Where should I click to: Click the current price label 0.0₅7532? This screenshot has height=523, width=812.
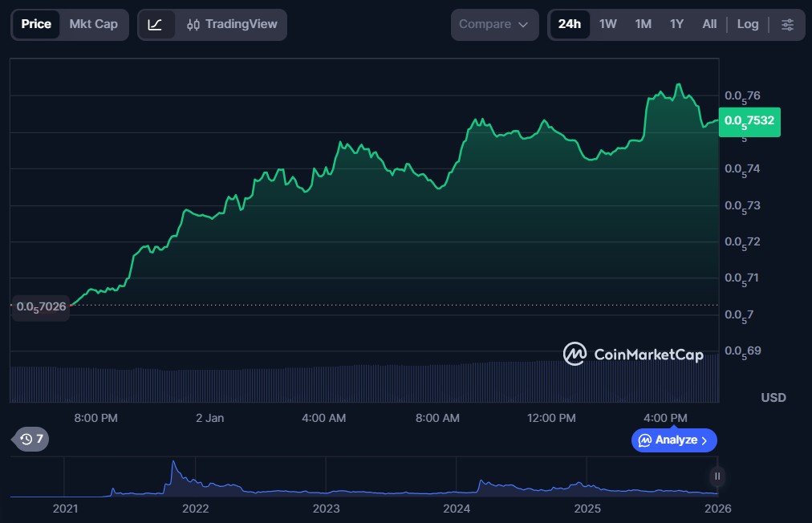[749, 121]
